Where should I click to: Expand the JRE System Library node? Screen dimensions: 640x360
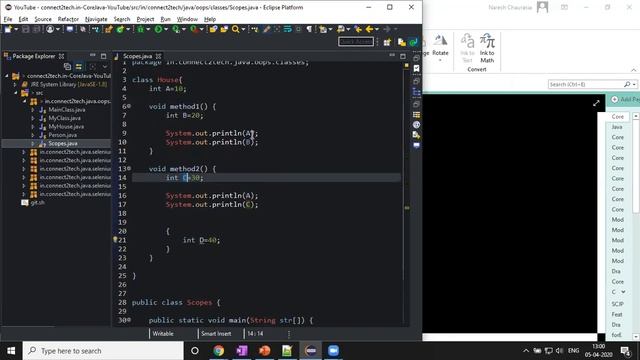[16, 84]
